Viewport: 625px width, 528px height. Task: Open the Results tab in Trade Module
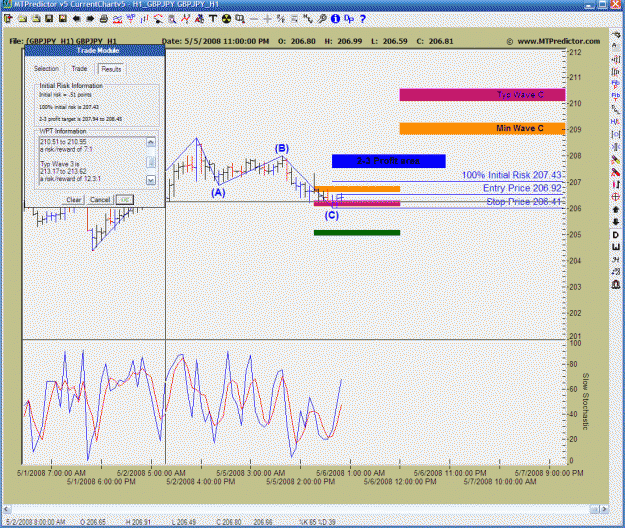pos(111,69)
